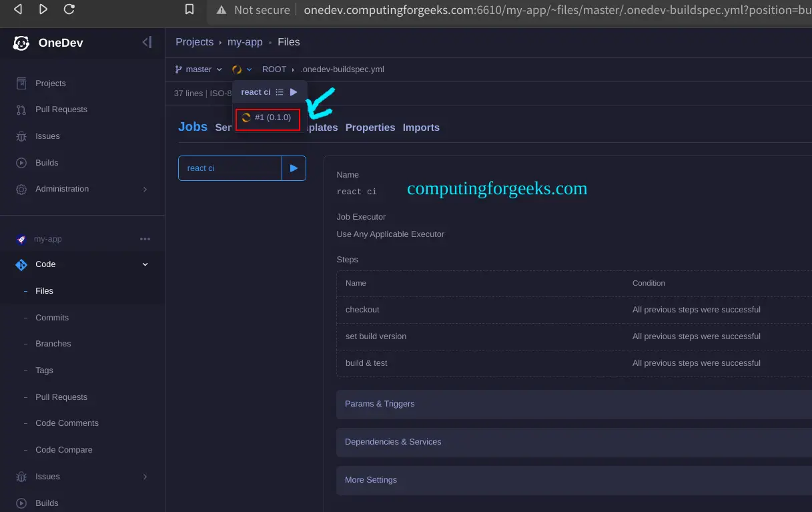
Task: Navigate to my-app via the breadcrumb
Action: click(x=245, y=41)
